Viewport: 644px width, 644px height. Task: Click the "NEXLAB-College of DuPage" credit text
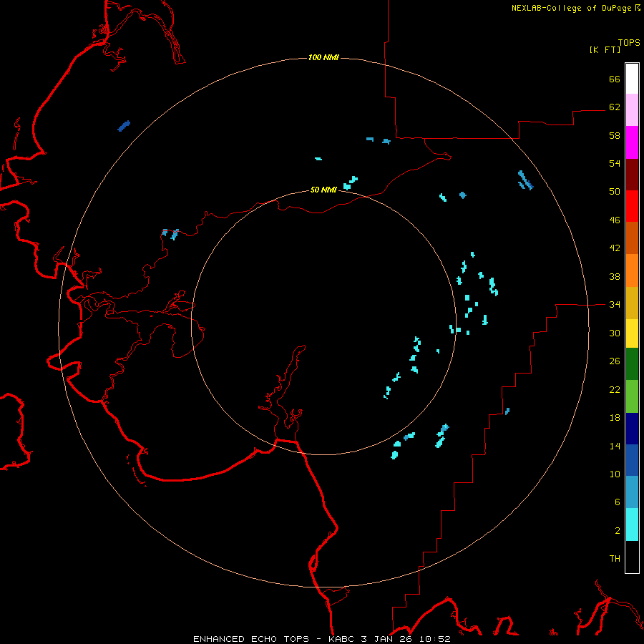click(571, 8)
